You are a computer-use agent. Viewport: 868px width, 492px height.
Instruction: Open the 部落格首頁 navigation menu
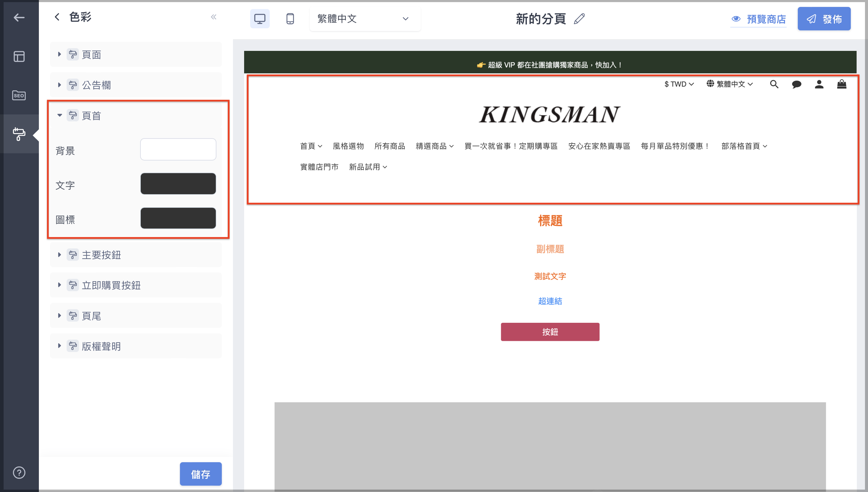[x=744, y=146]
